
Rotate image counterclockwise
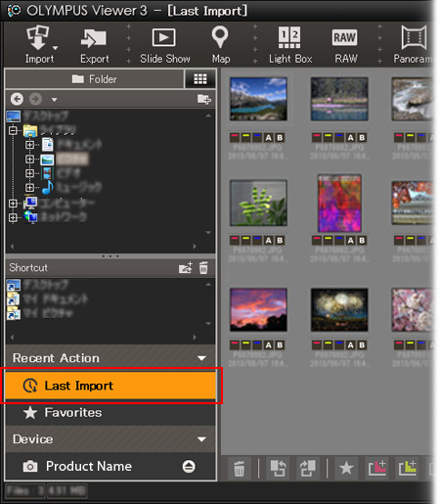pyautogui.click(x=278, y=469)
